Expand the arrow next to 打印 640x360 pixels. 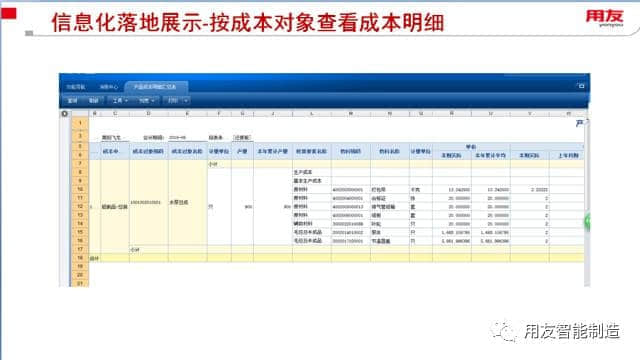coord(186,100)
